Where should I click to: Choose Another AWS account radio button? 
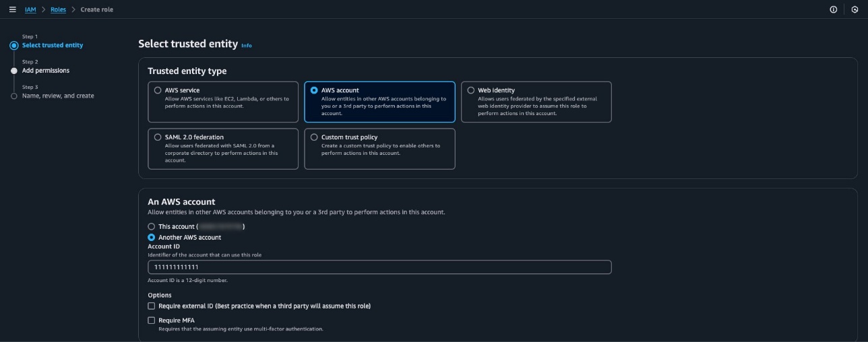[x=152, y=238]
